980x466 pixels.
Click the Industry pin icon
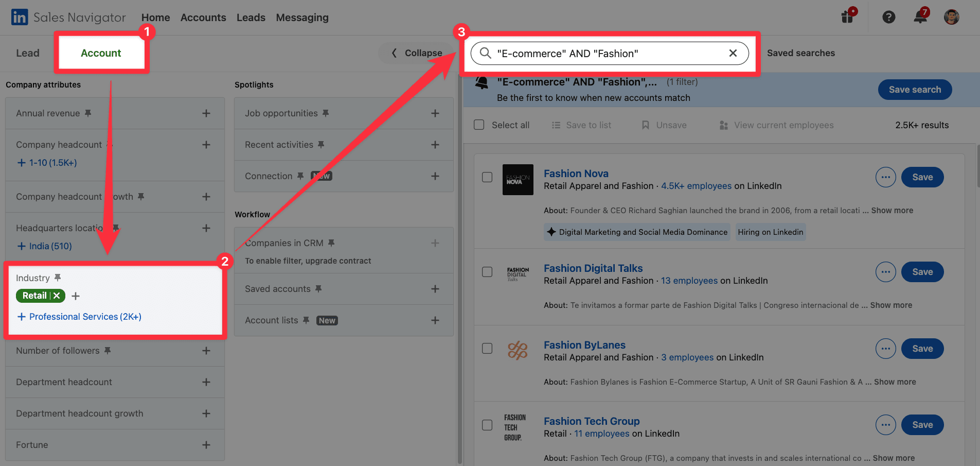click(58, 278)
